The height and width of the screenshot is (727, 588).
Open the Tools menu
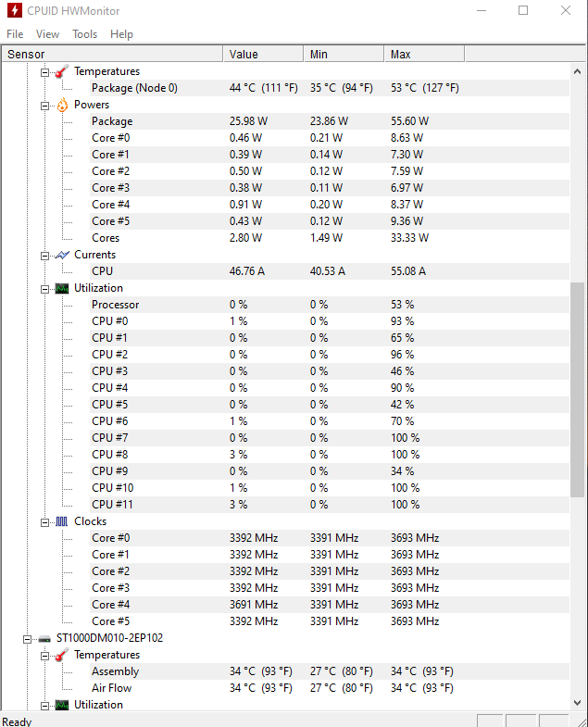[84, 34]
